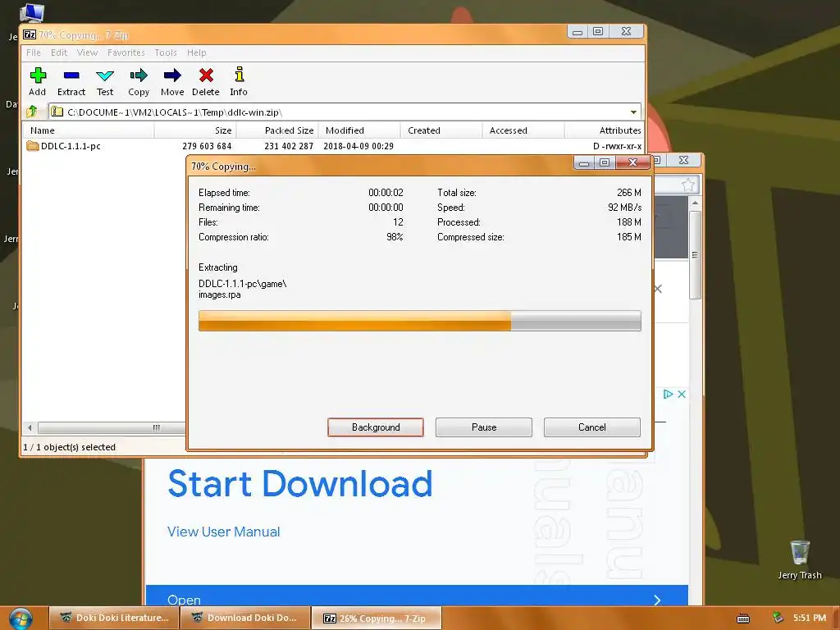Click the Start Download link
This screenshot has width=840, height=630.
point(300,484)
